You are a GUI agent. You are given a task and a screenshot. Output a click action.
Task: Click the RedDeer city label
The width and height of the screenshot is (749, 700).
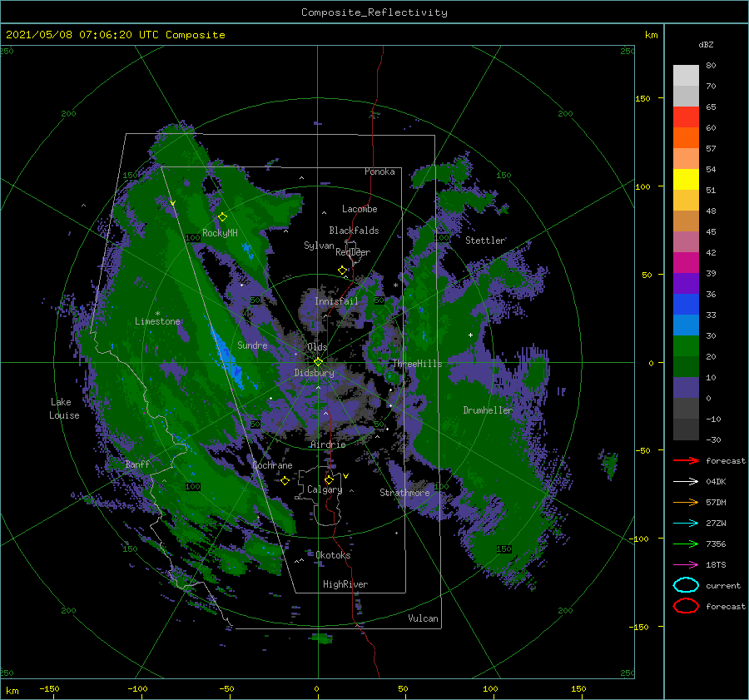(x=353, y=252)
